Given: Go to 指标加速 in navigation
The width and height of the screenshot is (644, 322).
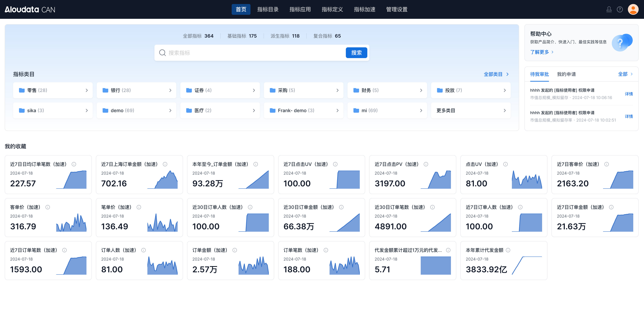Looking at the screenshot, I should coord(364,10).
